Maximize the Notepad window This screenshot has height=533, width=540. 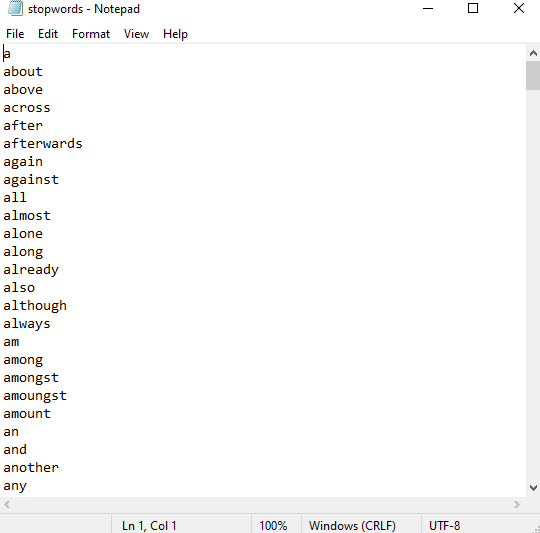[x=473, y=8]
